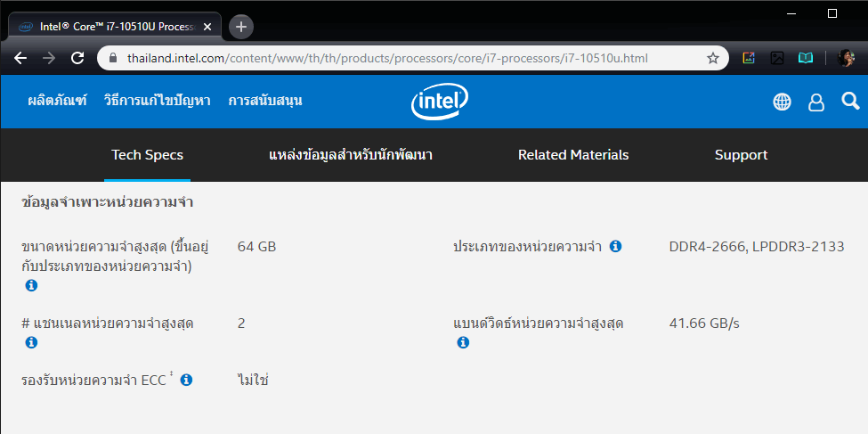The height and width of the screenshot is (434, 868).
Task: Open the globe language selector
Action: [x=782, y=102]
